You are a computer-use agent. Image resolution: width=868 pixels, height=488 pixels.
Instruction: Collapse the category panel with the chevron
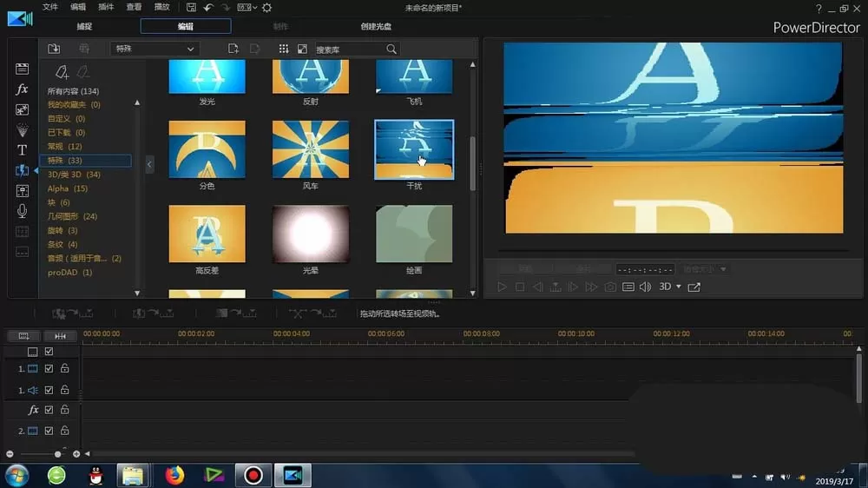tap(149, 164)
